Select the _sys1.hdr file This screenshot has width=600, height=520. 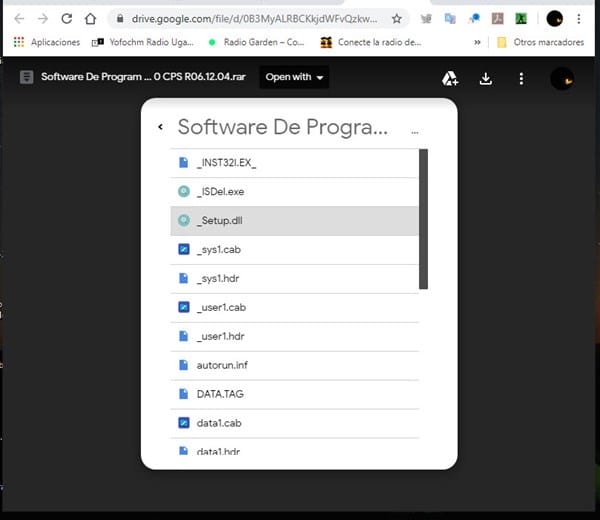294,279
